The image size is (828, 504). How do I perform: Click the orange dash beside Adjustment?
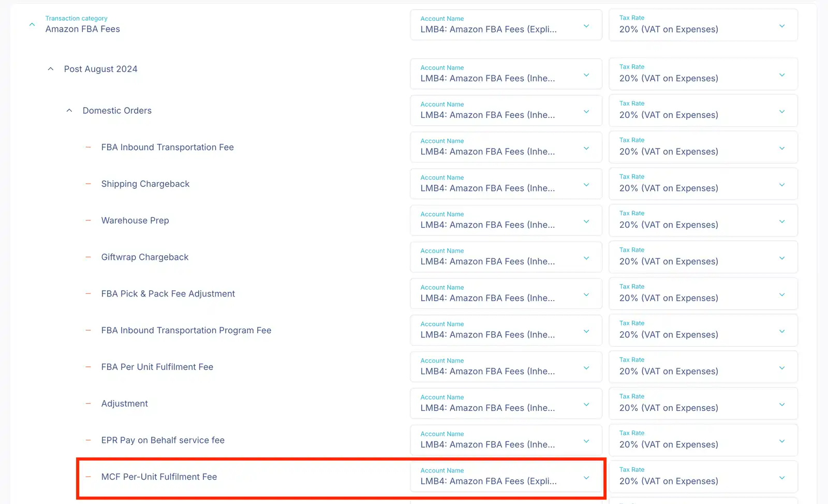click(x=88, y=404)
